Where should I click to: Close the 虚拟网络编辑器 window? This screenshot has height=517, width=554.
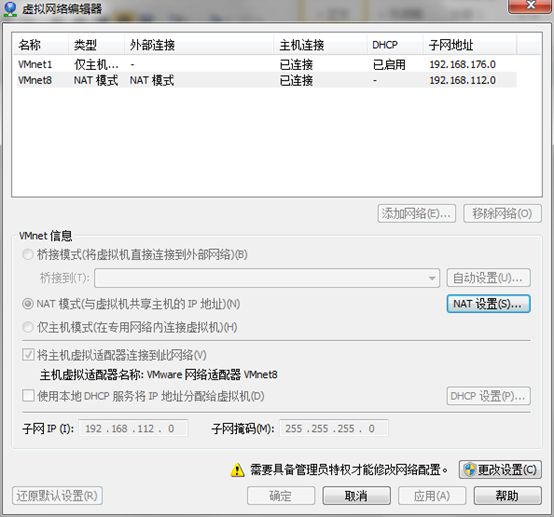pos(530,6)
